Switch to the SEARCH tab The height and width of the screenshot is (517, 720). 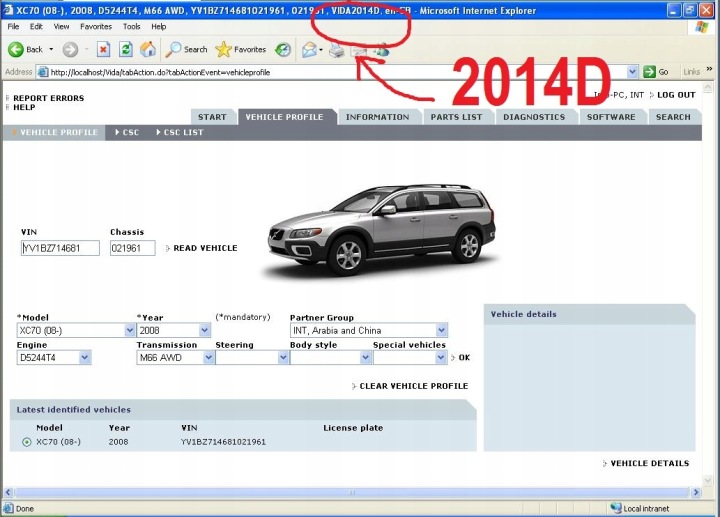(673, 117)
